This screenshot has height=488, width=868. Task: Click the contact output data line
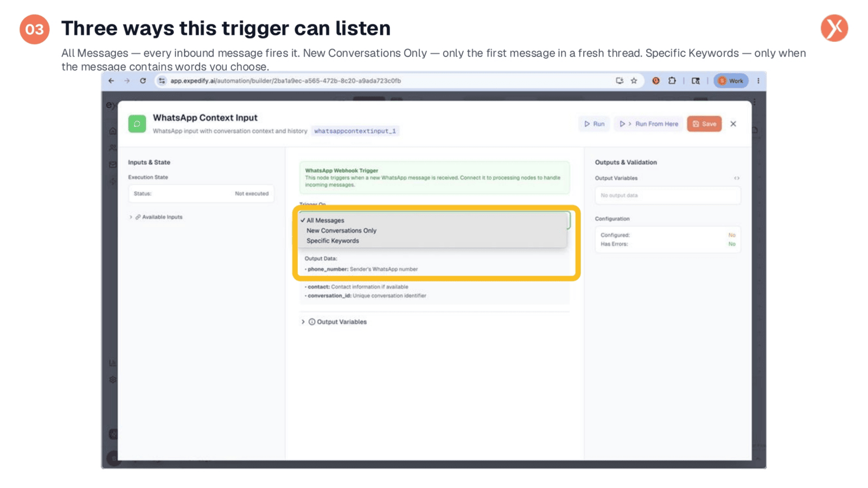[356, 287]
